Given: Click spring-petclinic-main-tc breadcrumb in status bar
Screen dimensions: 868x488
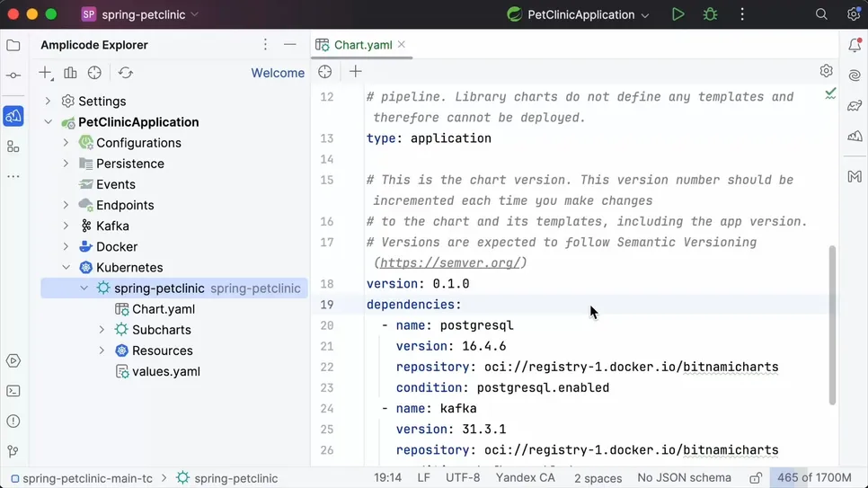Looking at the screenshot, I should pos(82,479).
